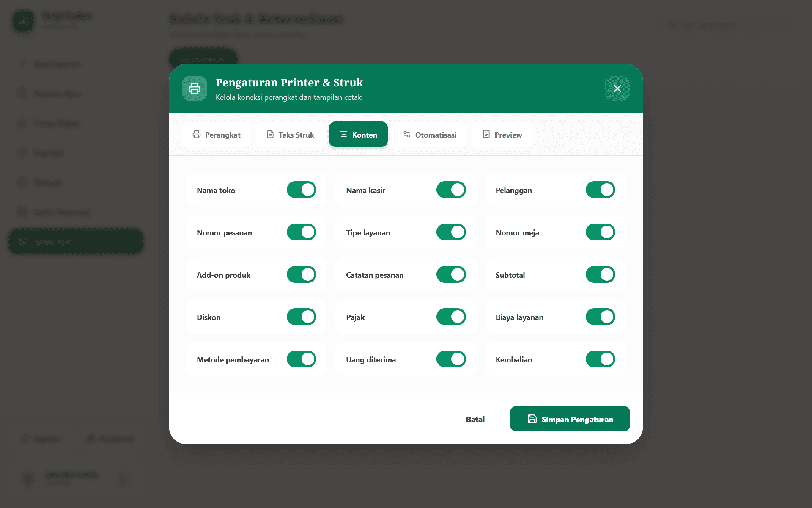This screenshot has height=508, width=812.
Task: Disable Add-on produk on the receipt
Action: tap(302, 275)
